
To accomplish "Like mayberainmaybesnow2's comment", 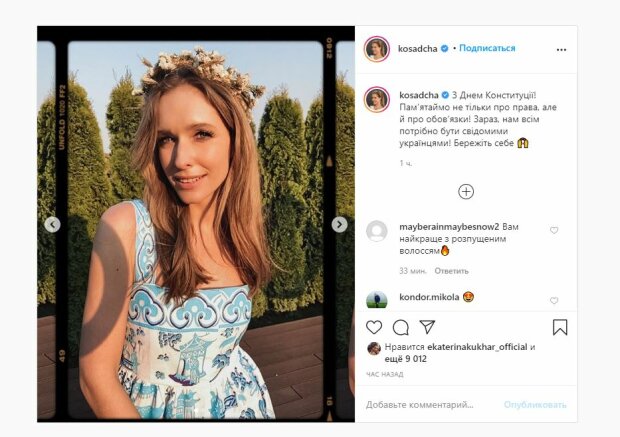I will coord(554,230).
